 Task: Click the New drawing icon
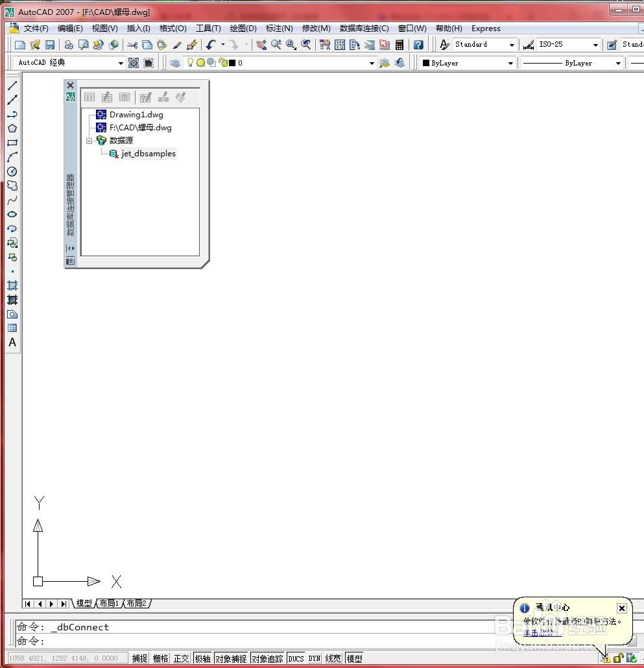pos(19,45)
